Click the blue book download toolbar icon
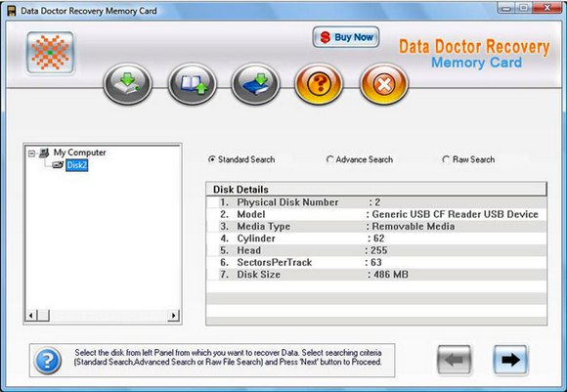Image resolution: width=567 pixels, height=392 pixels. (x=256, y=84)
